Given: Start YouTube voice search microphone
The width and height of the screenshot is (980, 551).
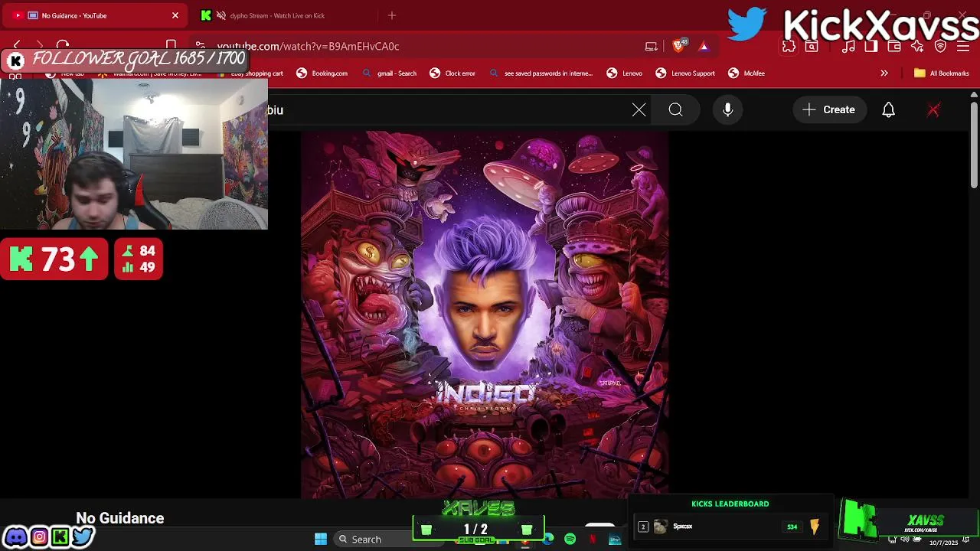Looking at the screenshot, I should [x=728, y=110].
